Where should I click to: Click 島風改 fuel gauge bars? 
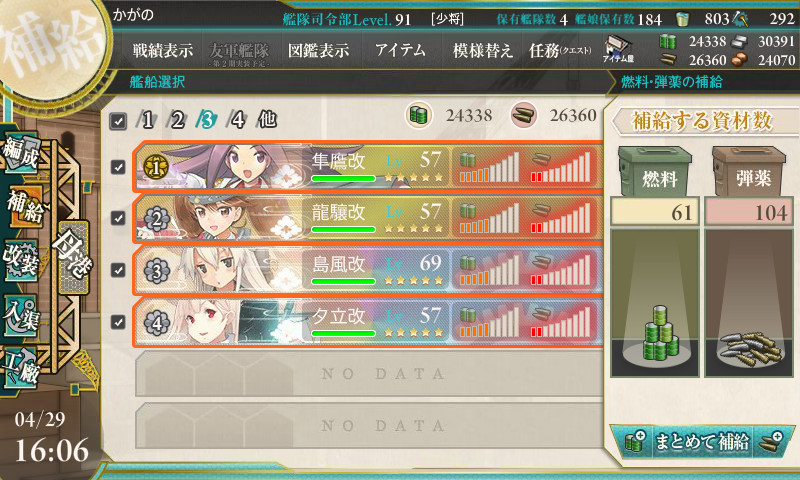(x=490, y=269)
